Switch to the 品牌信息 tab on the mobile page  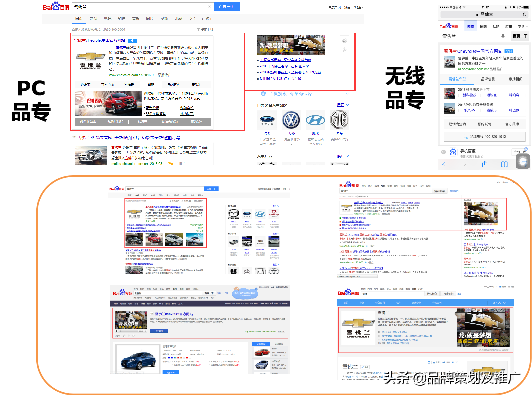pos(488,79)
